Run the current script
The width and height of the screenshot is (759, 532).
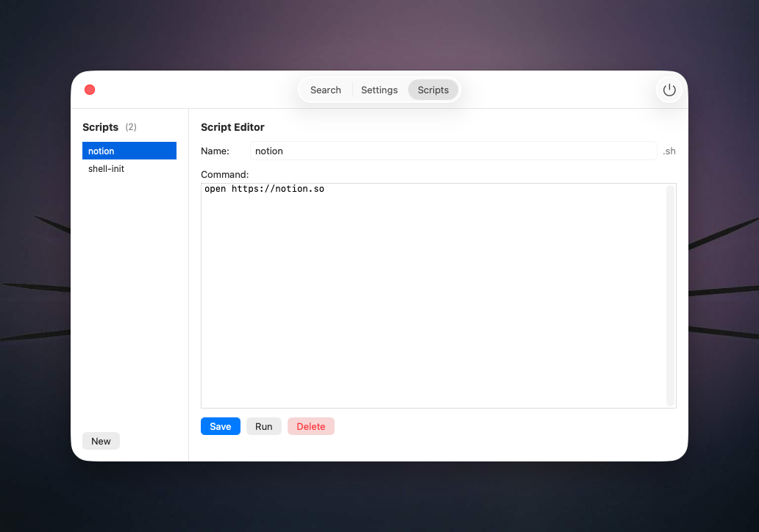click(263, 426)
